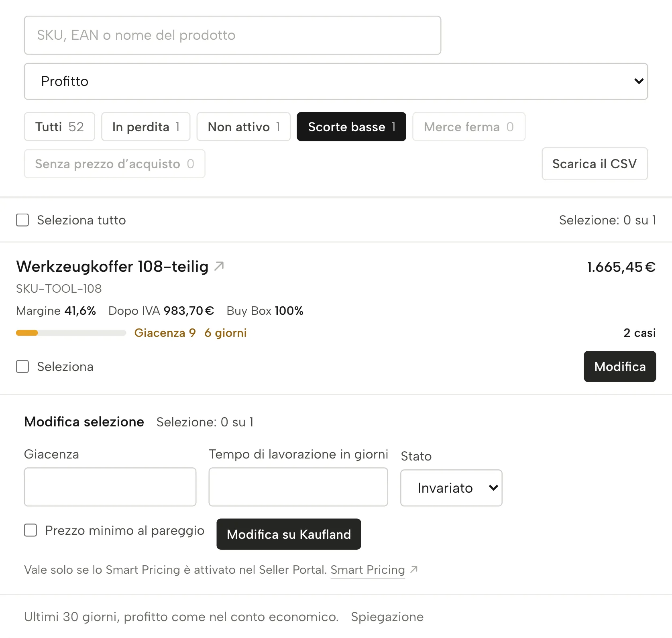Click Modifica for Werkzeugkoffer 108-teilig
The height and width of the screenshot is (638, 672).
(x=620, y=367)
